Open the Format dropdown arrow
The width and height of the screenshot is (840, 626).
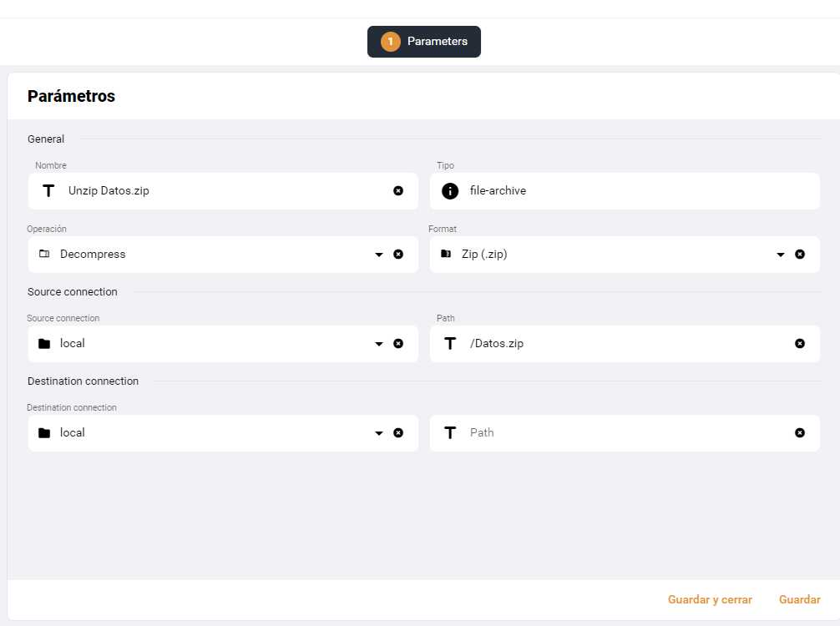[781, 255]
